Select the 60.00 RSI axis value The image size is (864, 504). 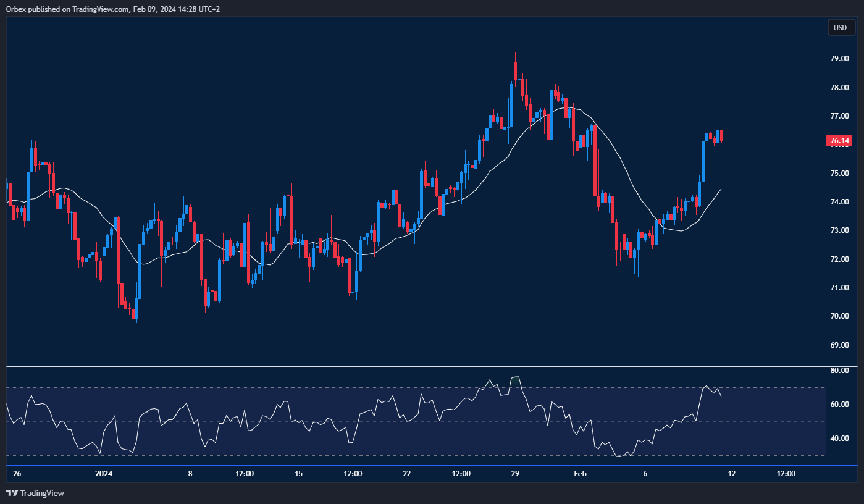pyautogui.click(x=839, y=405)
